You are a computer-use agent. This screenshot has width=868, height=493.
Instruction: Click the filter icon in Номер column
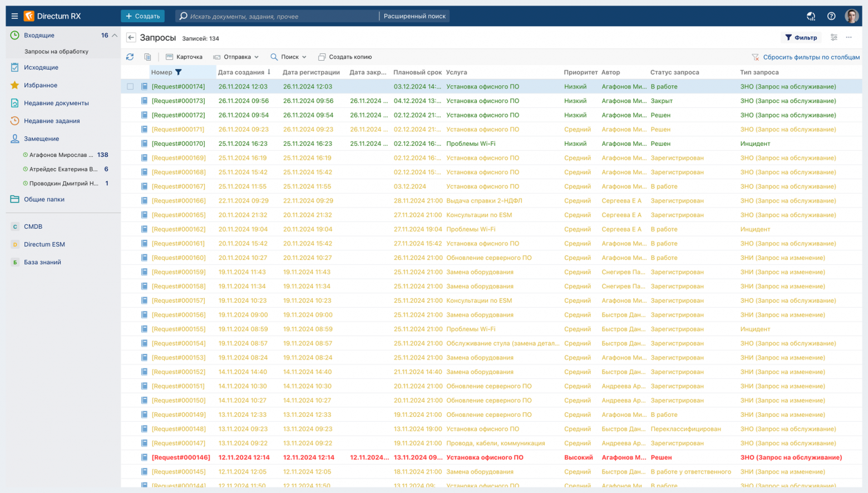[179, 72]
